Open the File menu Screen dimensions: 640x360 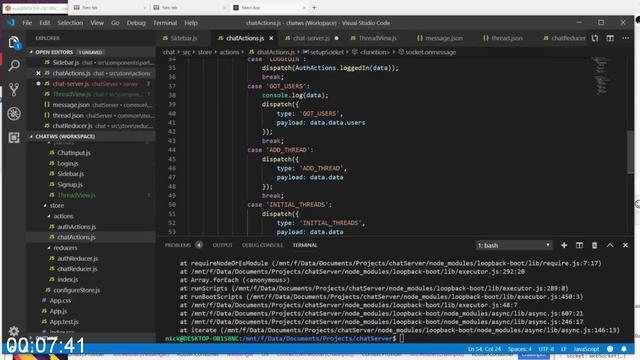pyautogui.click(x=27, y=23)
